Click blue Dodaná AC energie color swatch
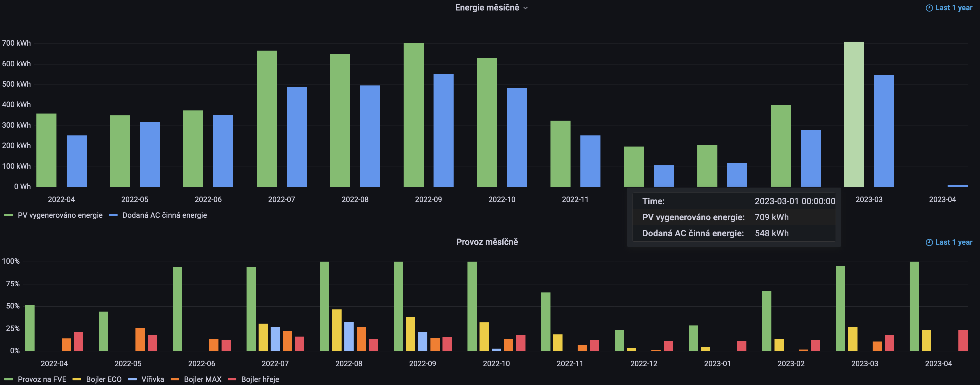The image size is (980, 385). click(113, 215)
